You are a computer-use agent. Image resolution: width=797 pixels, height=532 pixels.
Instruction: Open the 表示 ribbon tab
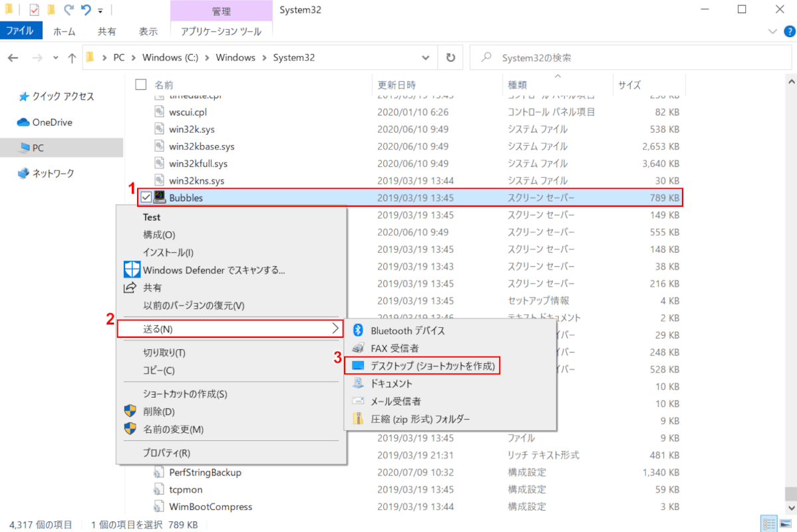(x=148, y=31)
